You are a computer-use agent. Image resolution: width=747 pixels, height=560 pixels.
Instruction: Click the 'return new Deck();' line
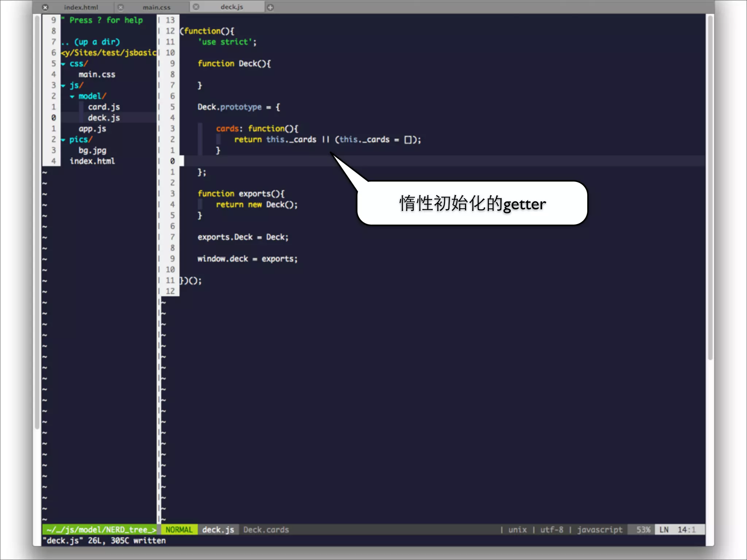pyautogui.click(x=256, y=205)
